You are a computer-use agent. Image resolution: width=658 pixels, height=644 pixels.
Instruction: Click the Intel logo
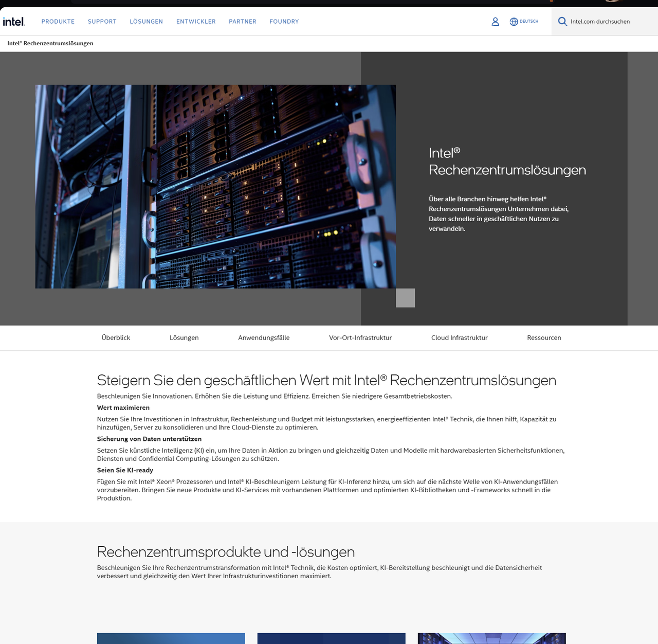14,22
